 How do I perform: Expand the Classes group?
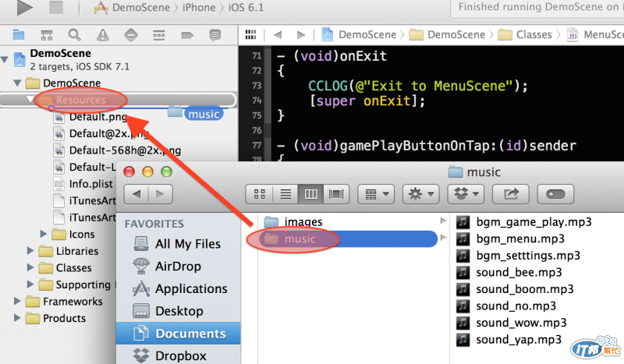click(x=30, y=267)
